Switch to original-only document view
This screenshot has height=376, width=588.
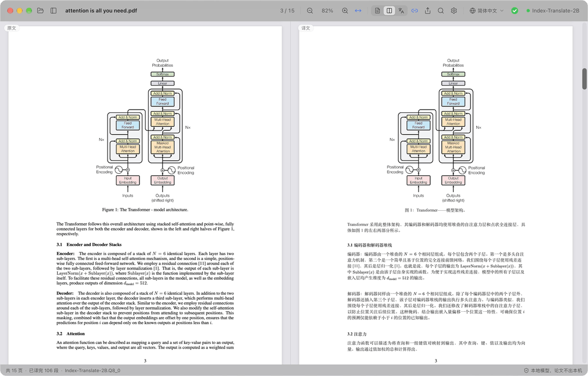point(377,11)
